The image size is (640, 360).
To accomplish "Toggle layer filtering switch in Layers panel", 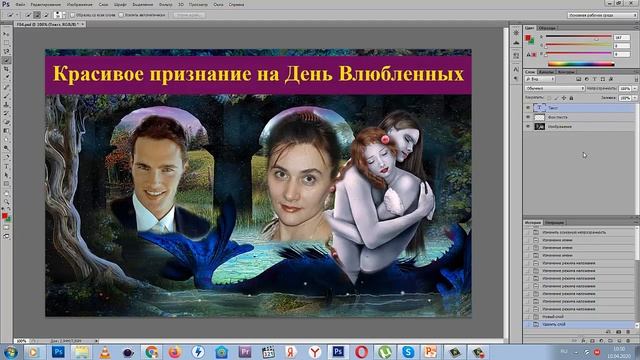I will pos(636,79).
